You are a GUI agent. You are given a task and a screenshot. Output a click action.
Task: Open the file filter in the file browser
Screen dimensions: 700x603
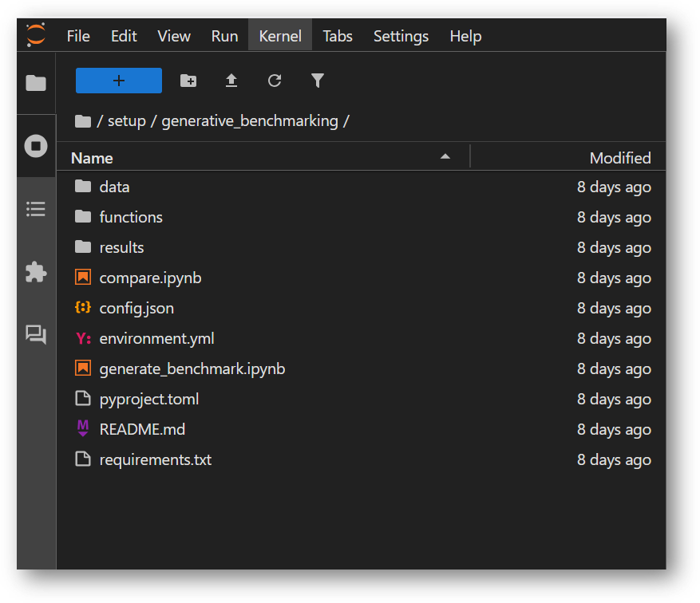coord(318,81)
